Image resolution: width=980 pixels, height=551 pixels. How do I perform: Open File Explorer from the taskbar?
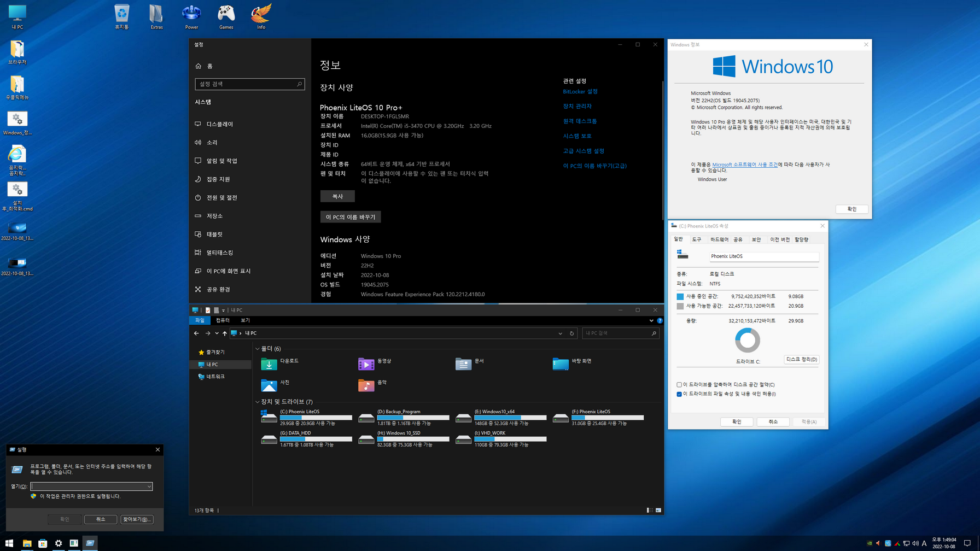(x=27, y=543)
